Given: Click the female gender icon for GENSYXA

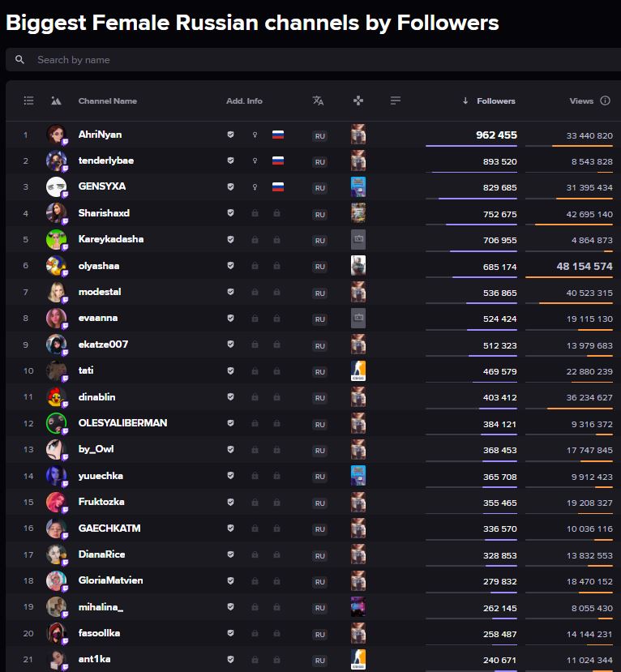Looking at the screenshot, I should pos(255,187).
